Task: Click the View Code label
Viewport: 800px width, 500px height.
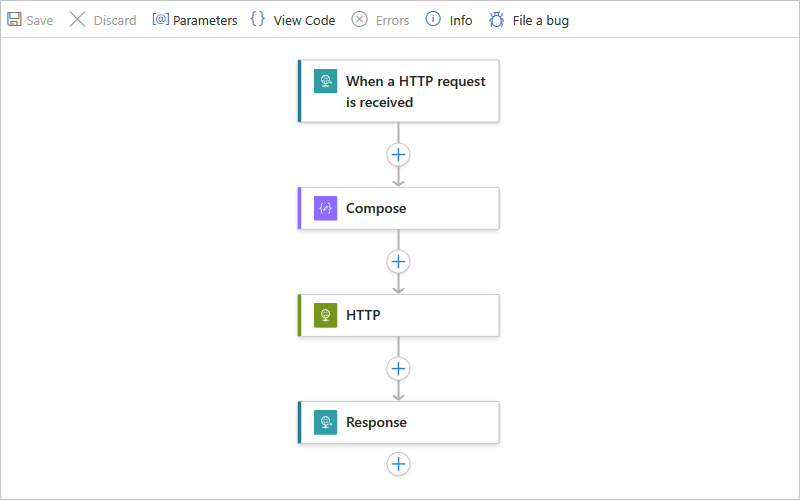Action: [x=304, y=20]
